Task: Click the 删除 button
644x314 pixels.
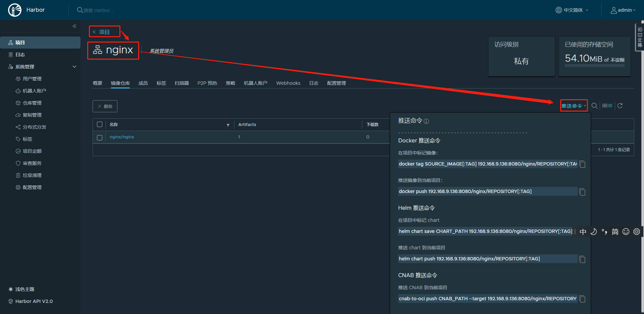Action: 105,106
